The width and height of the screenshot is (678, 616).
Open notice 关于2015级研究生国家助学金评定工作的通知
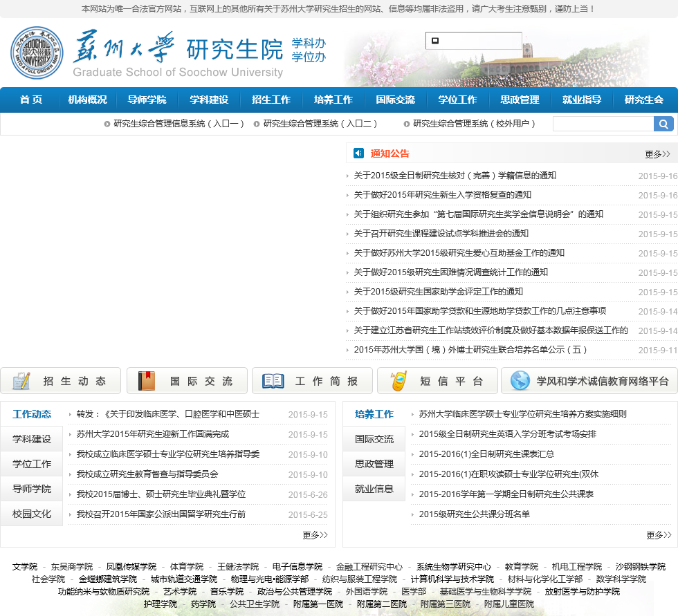pyautogui.click(x=439, y=292)
